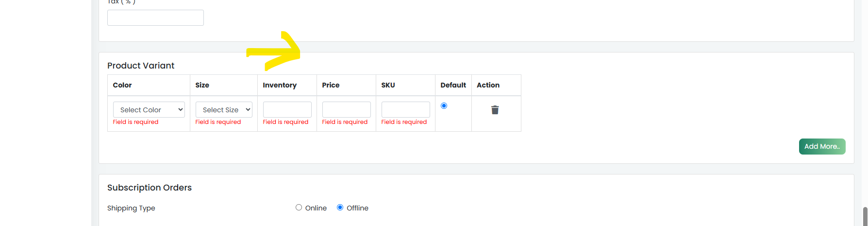This screenshot has width=868, height=226.
Task: Click the page's vertical scrollbar thumb
Action: tap(865, 217)
